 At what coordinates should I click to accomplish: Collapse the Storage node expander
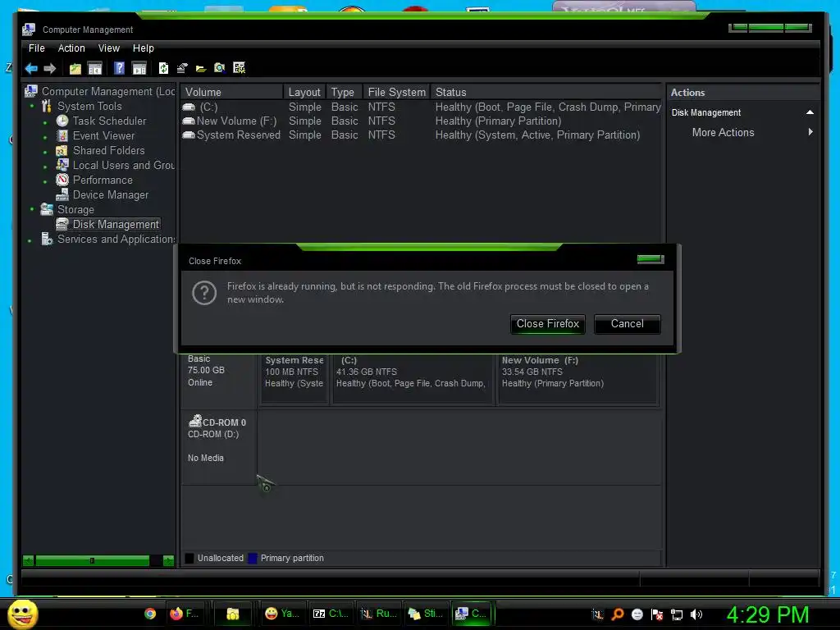point(32,209)
